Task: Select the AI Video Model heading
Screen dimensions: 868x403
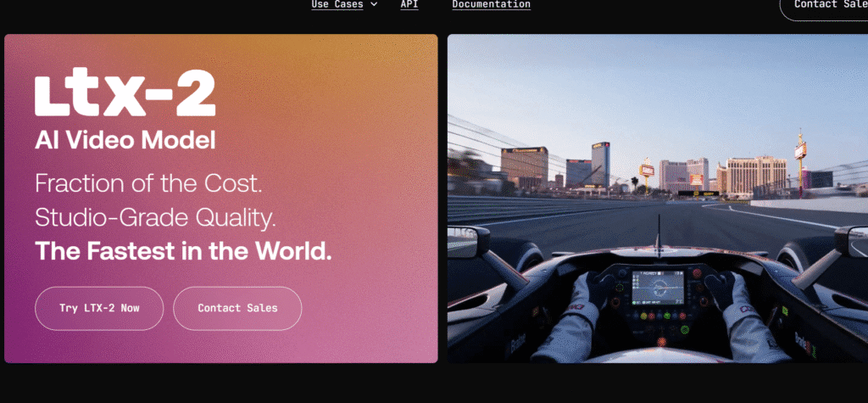Action: coord(125,140)
